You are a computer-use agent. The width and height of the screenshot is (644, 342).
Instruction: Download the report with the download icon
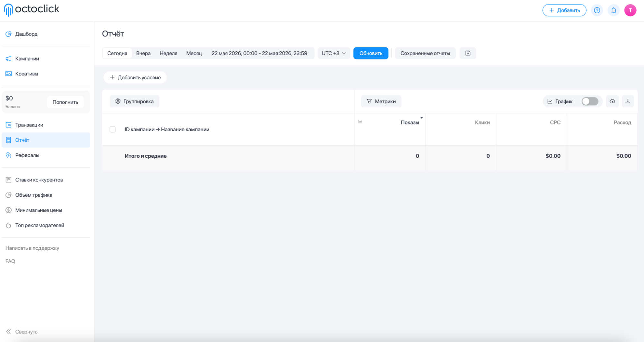tap(628, 101)
